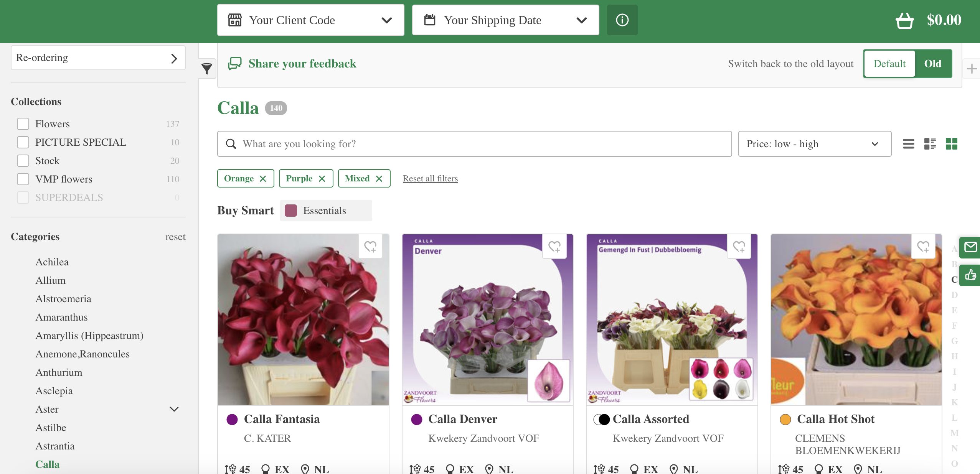The height and width of the screenshot is (474, 980).
Task: Select the Anthurium category
Action: click(x=59, y=372)
